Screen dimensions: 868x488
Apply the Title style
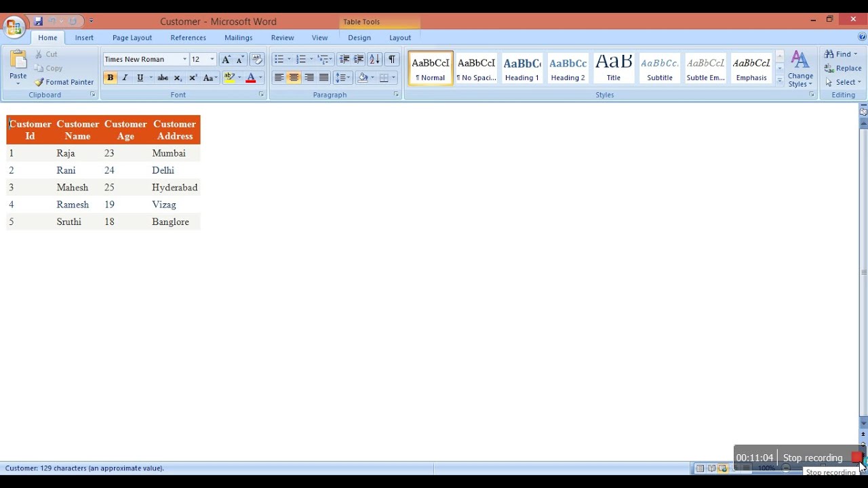pyautogui.click(x=614, y=68)
